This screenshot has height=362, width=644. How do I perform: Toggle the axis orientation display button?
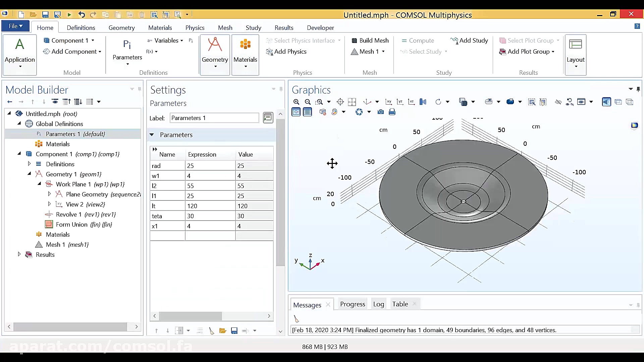296,112
